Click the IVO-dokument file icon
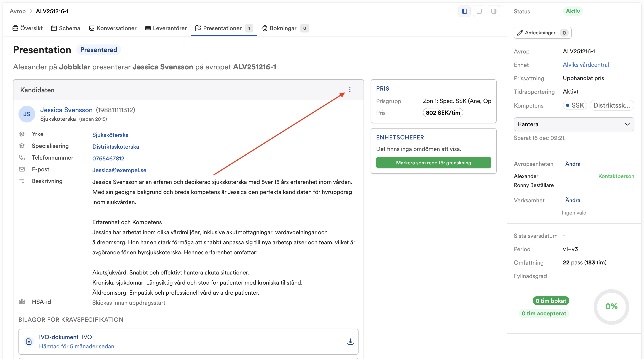 point(29,342)
